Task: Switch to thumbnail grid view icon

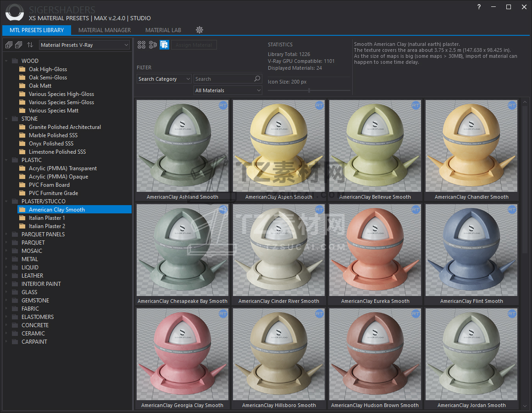Action: click(x=141, y=45)
